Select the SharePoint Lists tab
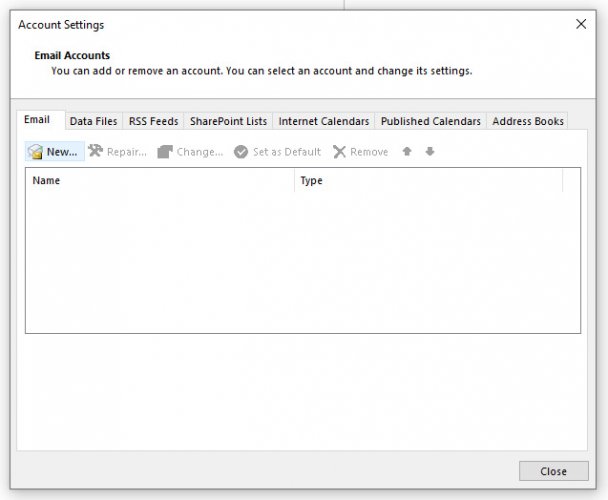Image resolution: width=608 pixels, height=500 pixels. (x=228, y=121)
